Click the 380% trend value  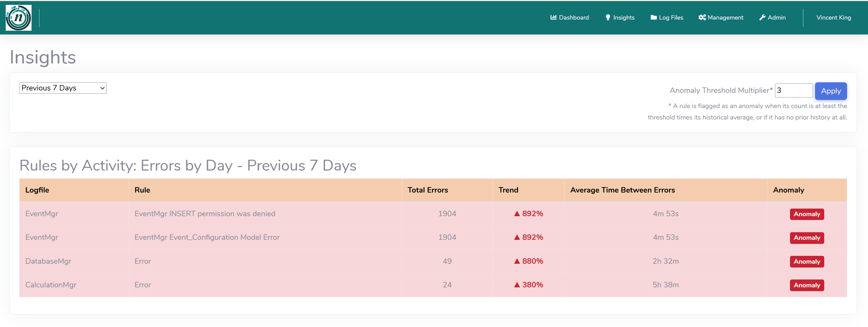tap(532, 285)
